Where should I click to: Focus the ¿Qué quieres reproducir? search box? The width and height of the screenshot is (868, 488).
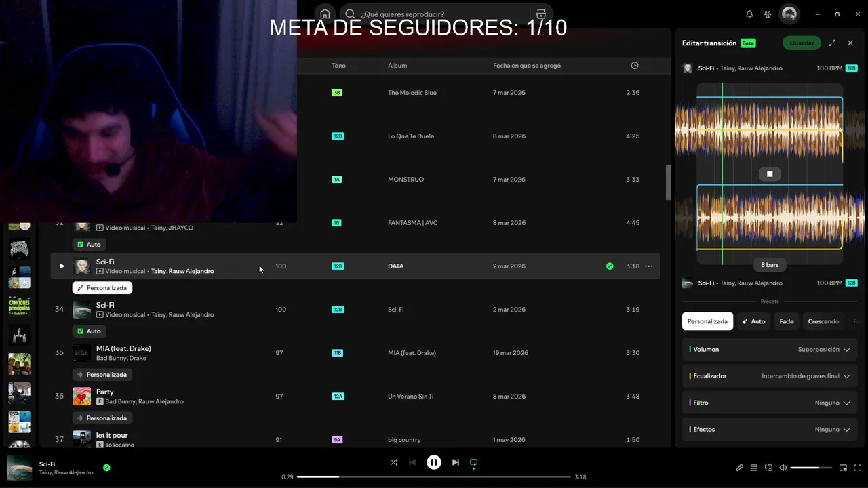[x=435, y=14]
